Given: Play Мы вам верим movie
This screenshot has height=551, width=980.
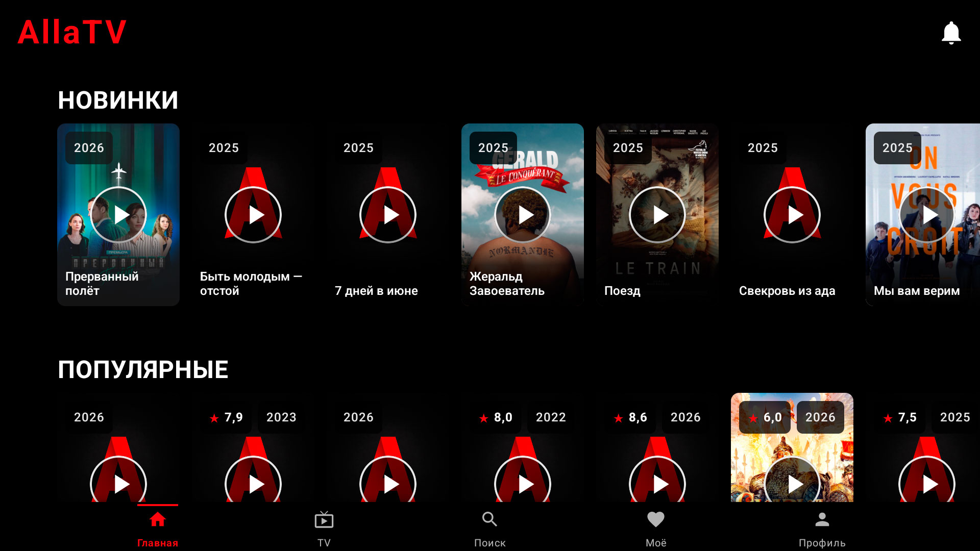Looking at the screenshot, I should click(x=926, y=215).
